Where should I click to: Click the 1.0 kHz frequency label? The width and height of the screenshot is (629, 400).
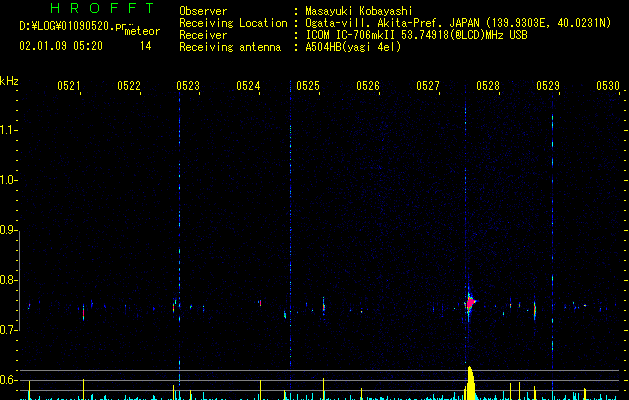click(8, 180)
